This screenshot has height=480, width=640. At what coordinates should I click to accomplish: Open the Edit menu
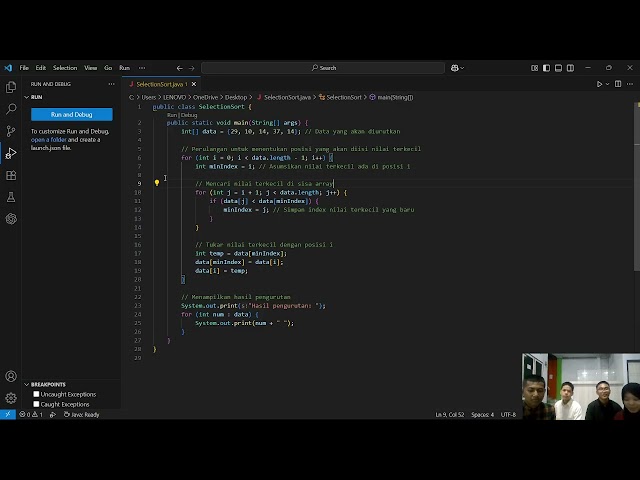click(40, 68)
